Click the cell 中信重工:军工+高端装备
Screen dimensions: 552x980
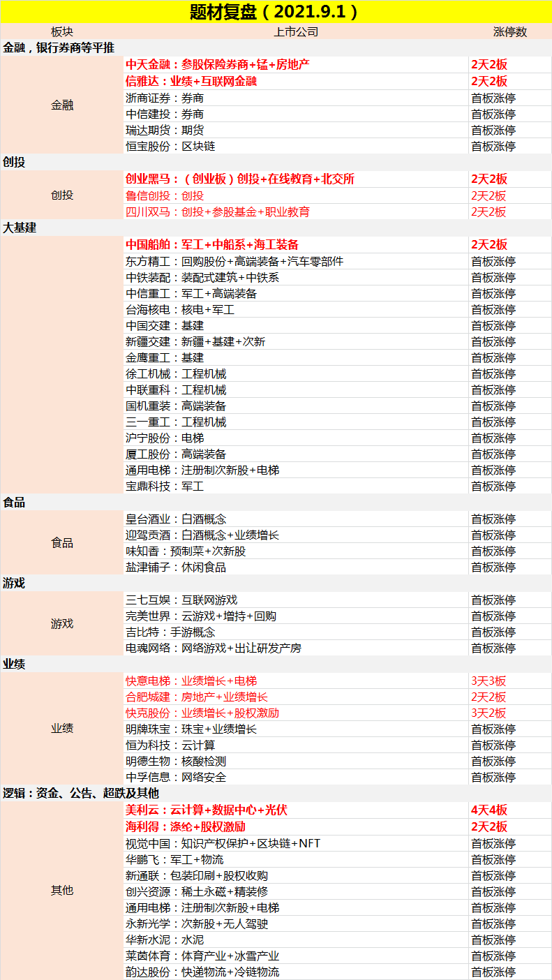pyautogui.click(x=296, y=293)
